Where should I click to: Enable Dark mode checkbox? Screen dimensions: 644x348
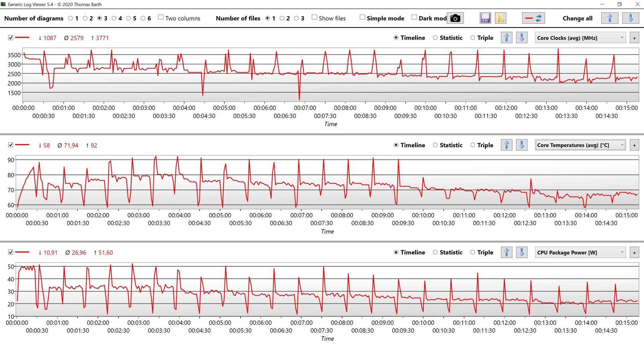[x=414, y=17]
